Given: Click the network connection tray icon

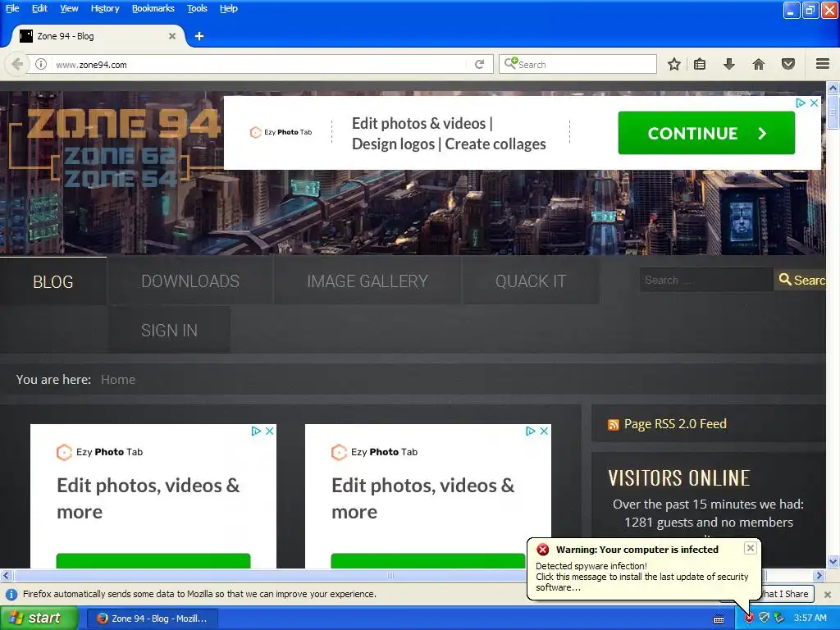Looking at the screenshot, I should pyautogui.click(x=779, y=618).
